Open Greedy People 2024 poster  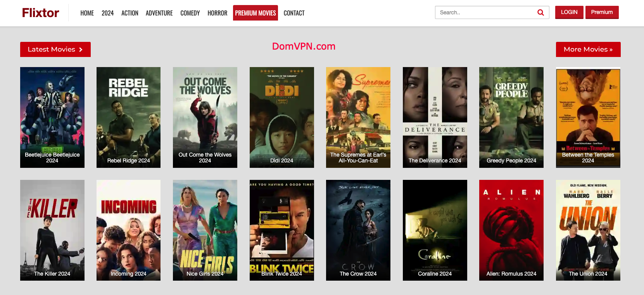(x=511, y=117)
